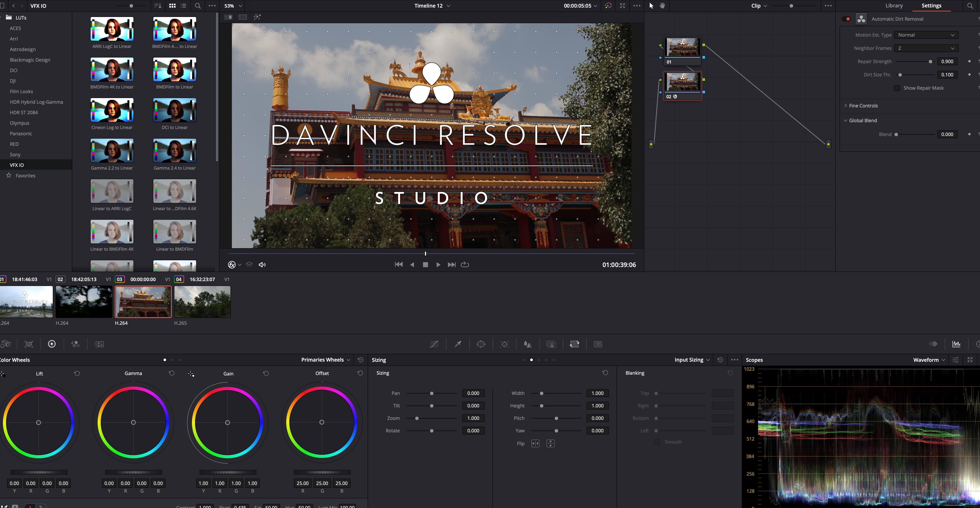Toggle keyframe for Repair Strength
Viewport: 980px width, 508px height.
(969, 61)
